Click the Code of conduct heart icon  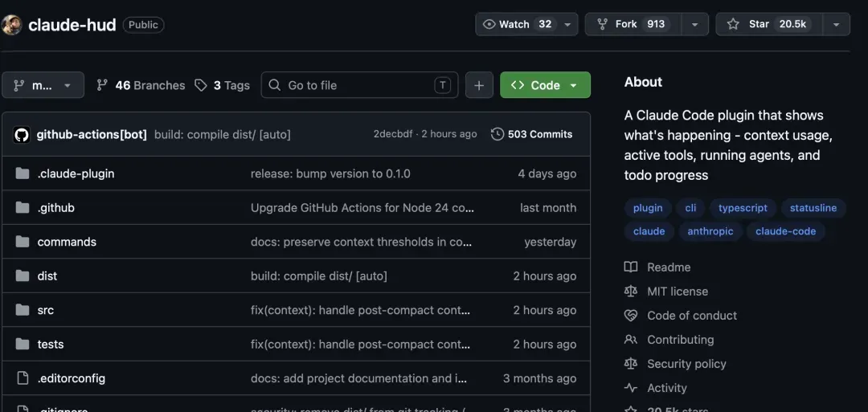[x=631, y=316]
